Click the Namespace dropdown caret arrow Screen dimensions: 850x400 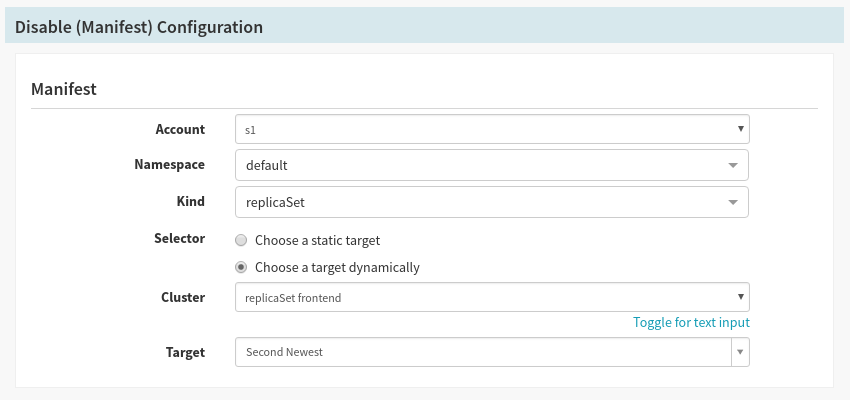tap(733, 165)
